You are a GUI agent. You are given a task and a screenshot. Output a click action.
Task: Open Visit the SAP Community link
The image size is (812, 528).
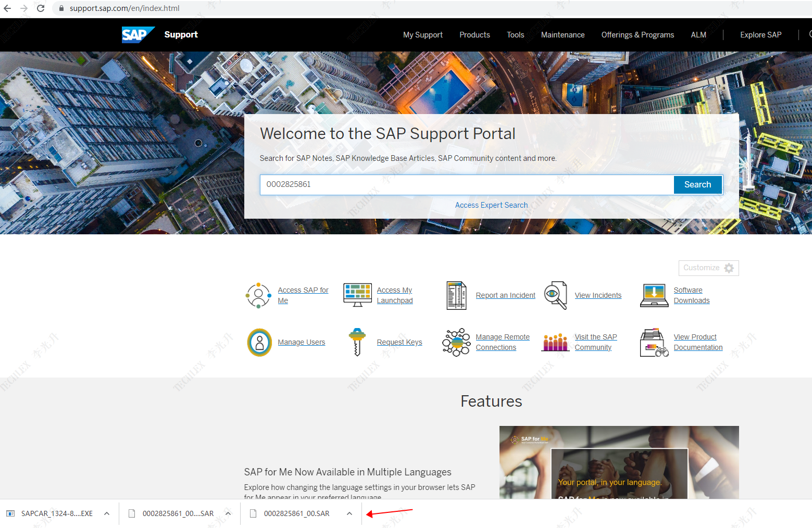pyautogui.click(x=596, y=342)
